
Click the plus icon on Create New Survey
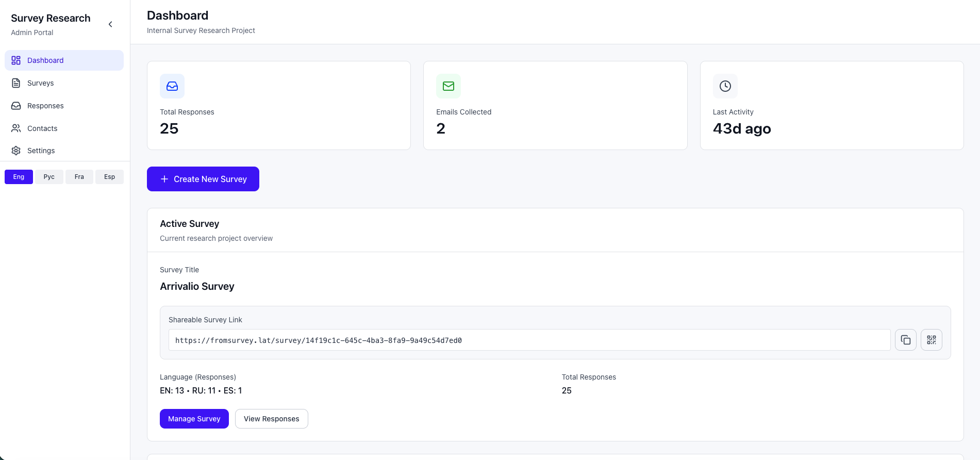click(164, 179)
